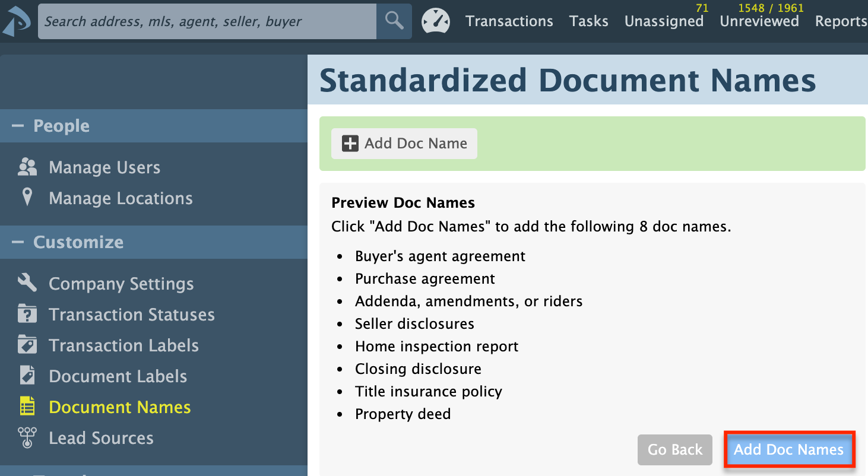Viewport: 868px width, 476px height.
Task: Click the magnifying glass search icon
Action: 394,21
